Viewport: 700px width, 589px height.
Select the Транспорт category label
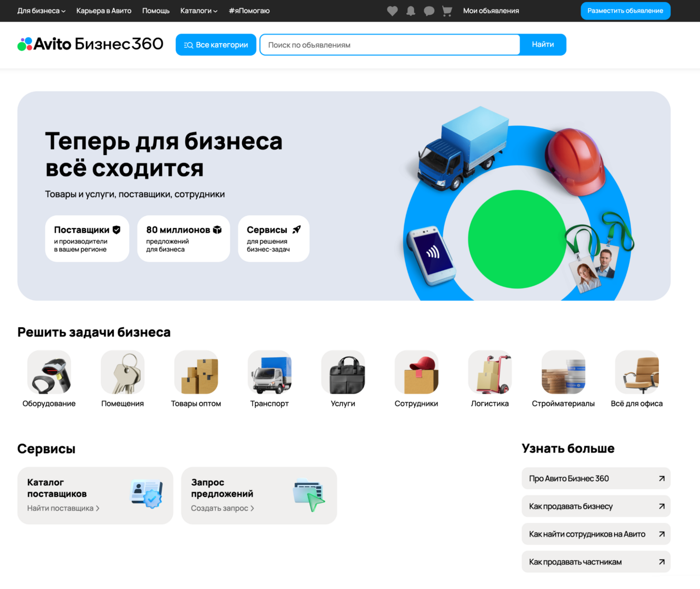pyautogui.click(x=270, y=404)
